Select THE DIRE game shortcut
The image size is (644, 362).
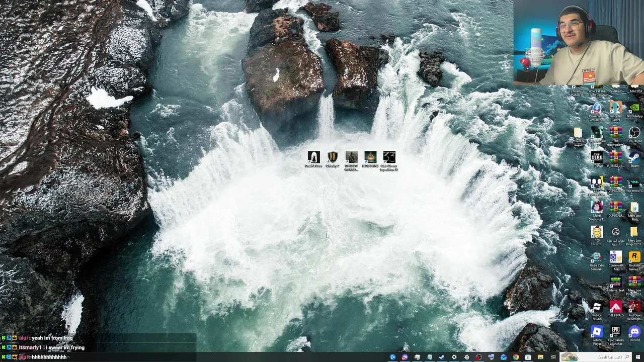(x=597, y=159)
